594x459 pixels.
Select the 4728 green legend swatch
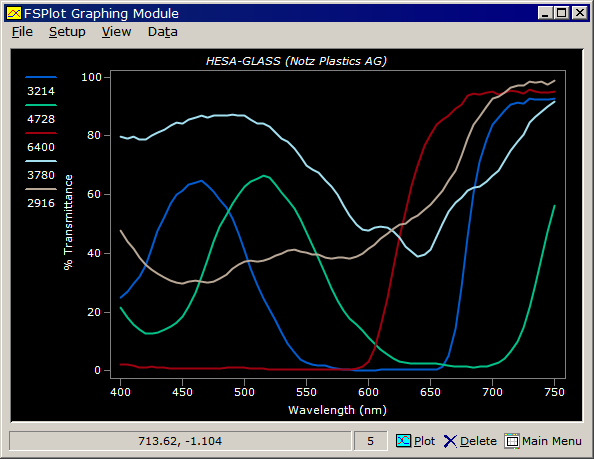point(41,105)
